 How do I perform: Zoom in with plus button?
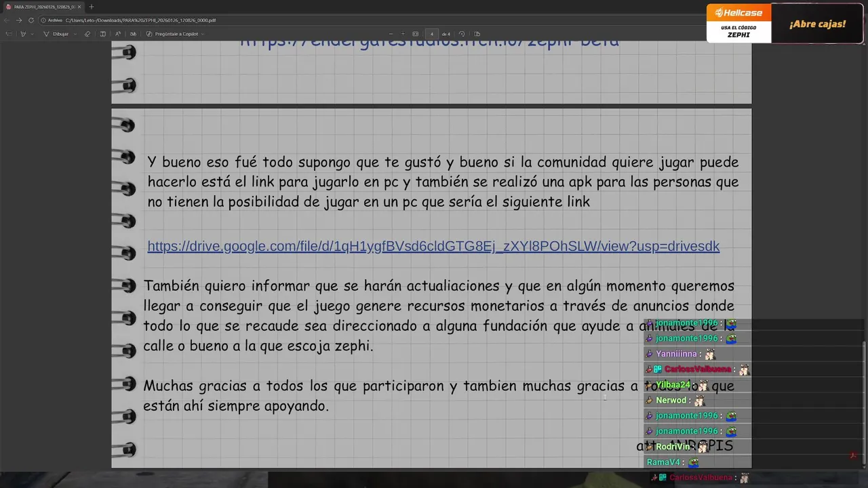(x=403, y=34)
